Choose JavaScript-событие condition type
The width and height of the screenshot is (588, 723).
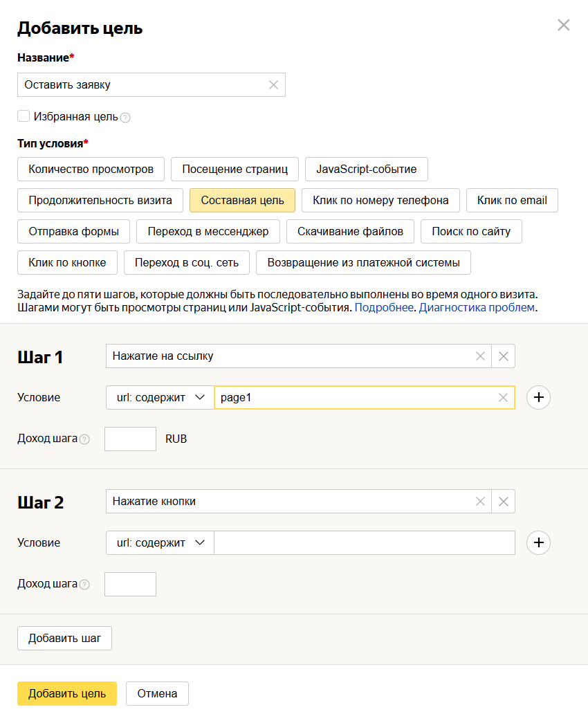click(x=366, y=169)
